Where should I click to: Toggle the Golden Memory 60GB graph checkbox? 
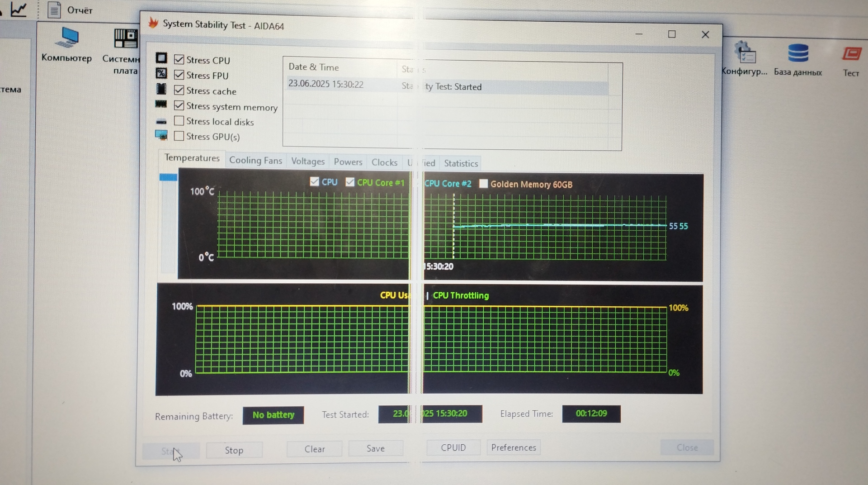[x=483, y=184]
